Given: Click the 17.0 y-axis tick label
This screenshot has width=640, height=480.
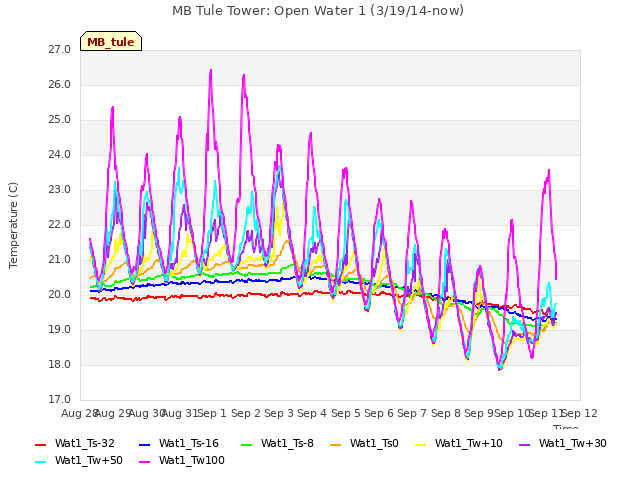Looking at the screenshot, I should 60,400.
